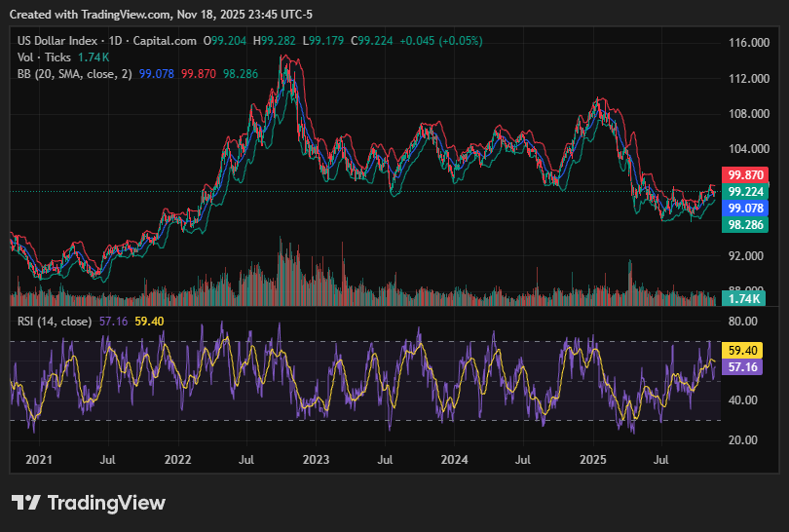Viewport: 789px width, 532px height.
Task: Click the 80.00 level on RSI scale
Action: [x=744, y=321]
